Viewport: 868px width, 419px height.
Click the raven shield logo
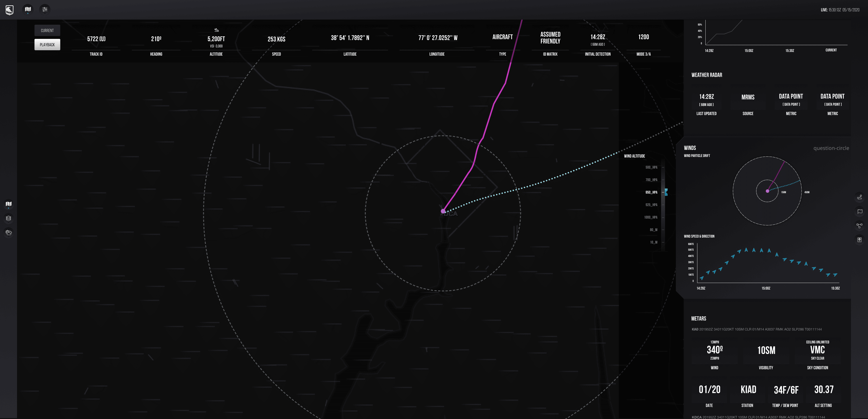tap(9, 10)
